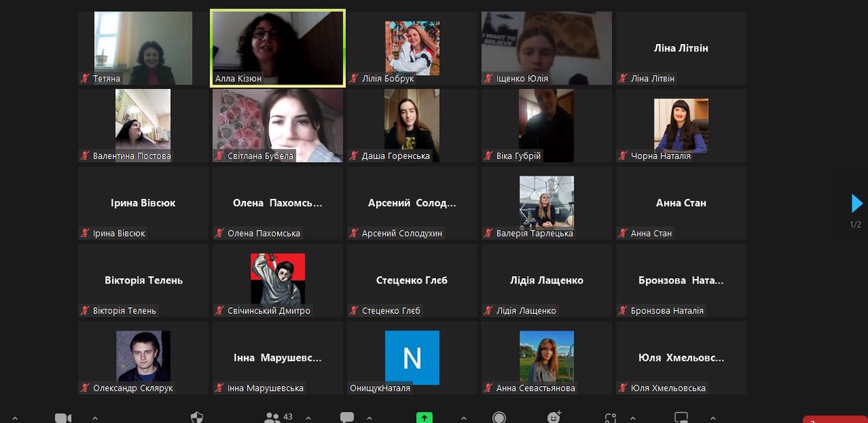868x423 pixels.
Task: Select the ОнищукНаталя tile with N avatar
Action: 412,357
